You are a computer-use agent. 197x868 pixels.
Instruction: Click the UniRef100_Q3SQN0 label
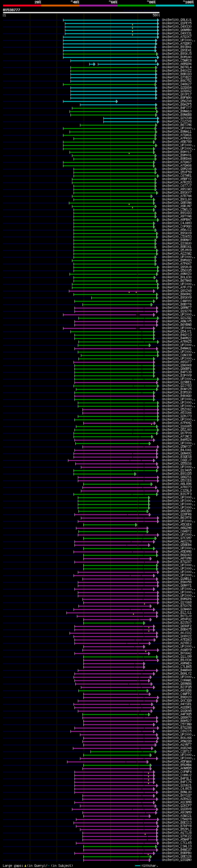(x=176, y=860)
